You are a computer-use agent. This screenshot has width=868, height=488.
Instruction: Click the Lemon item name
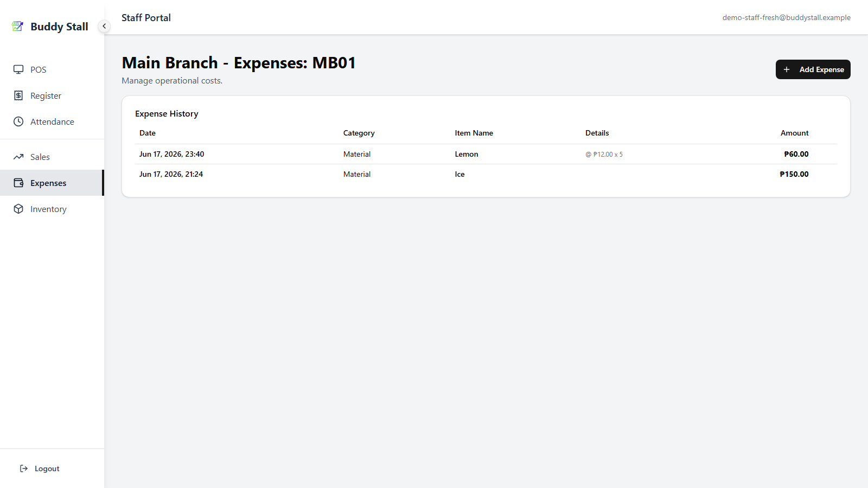[467, 154]
